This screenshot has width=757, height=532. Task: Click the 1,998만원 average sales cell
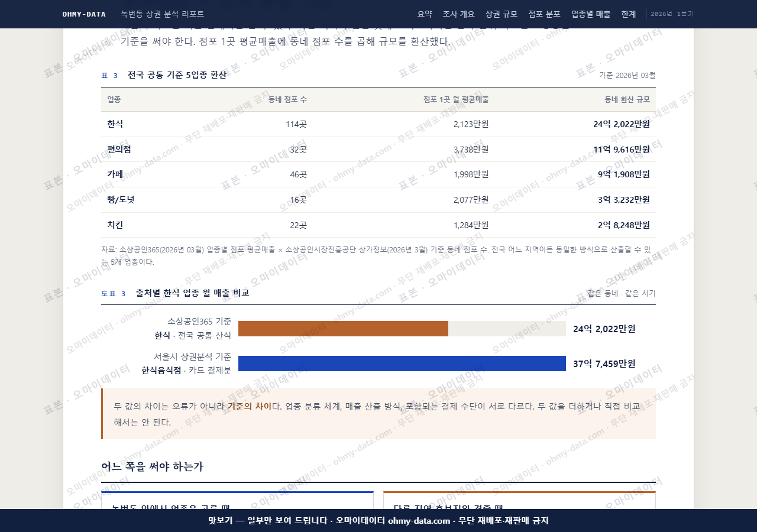point(471,174)
